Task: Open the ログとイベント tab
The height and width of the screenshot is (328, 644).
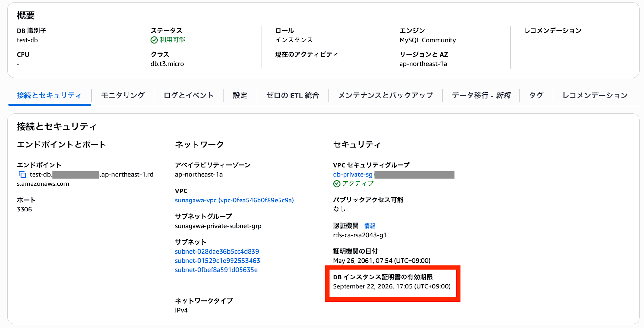Action: coord(189,96)
